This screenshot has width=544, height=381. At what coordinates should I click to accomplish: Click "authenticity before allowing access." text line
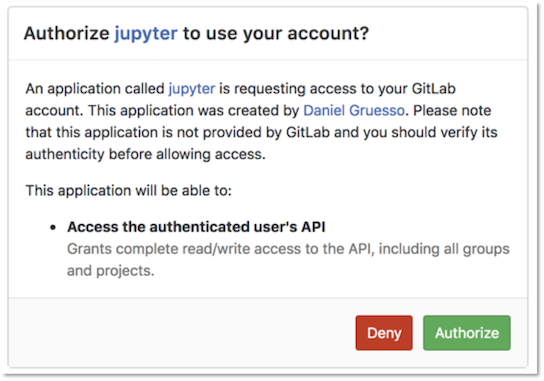click(x=145, y=154)
